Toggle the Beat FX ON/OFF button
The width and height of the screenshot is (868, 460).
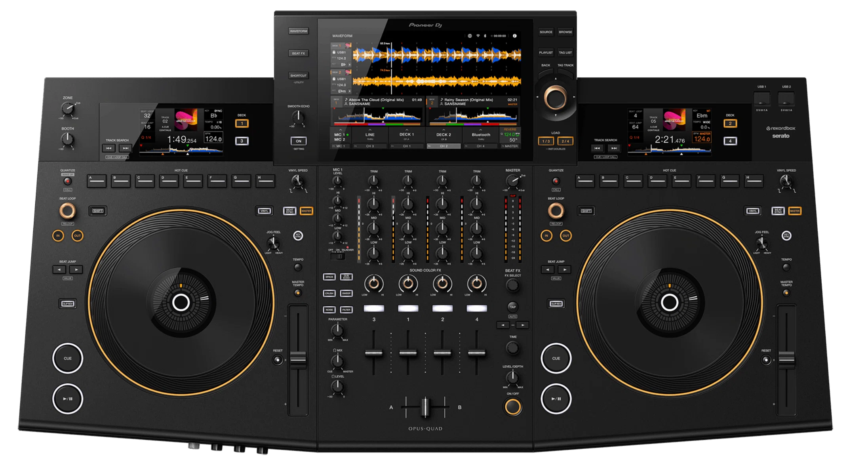[513, 407]
